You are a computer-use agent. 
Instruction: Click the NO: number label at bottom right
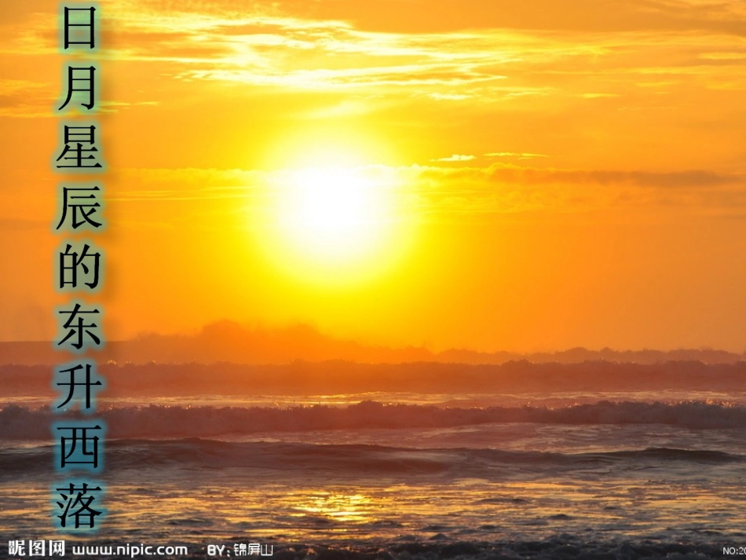(x=733, y=550)
